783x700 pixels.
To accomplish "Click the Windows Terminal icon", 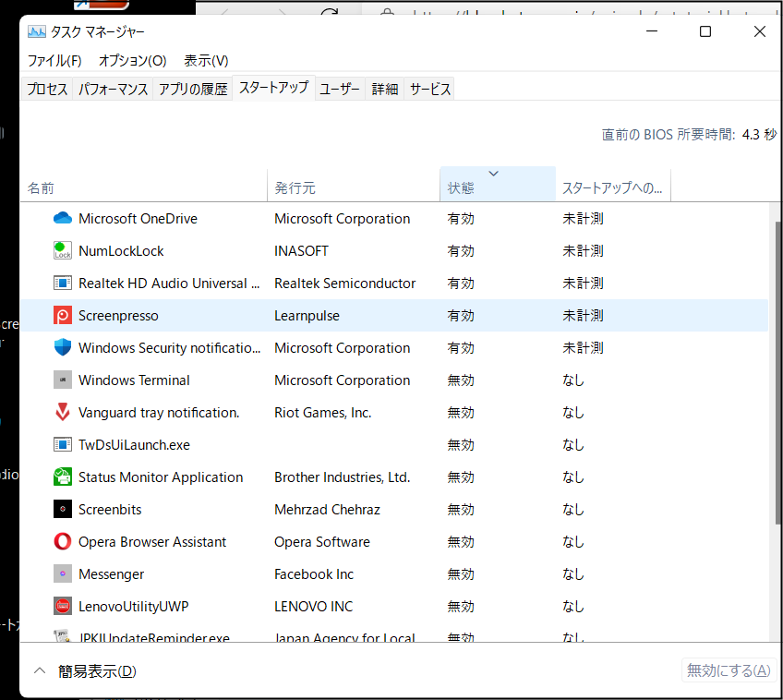I will point(63,380).
